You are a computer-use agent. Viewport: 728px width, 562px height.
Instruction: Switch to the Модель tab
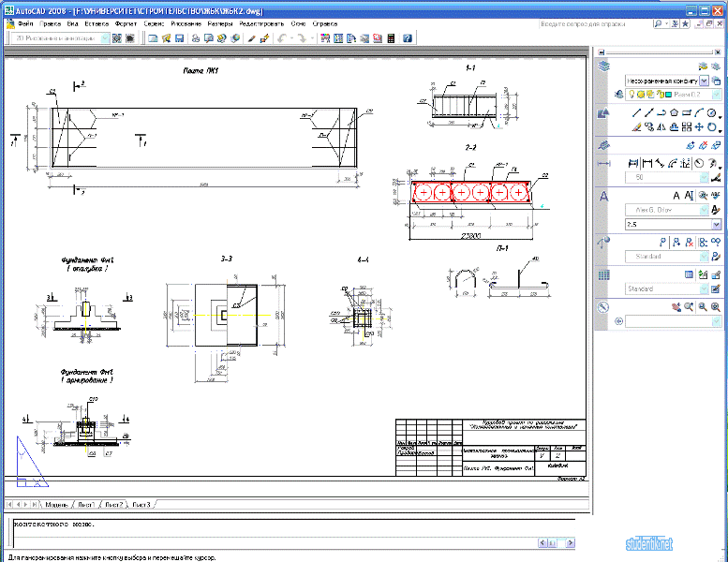pos(56,505)
